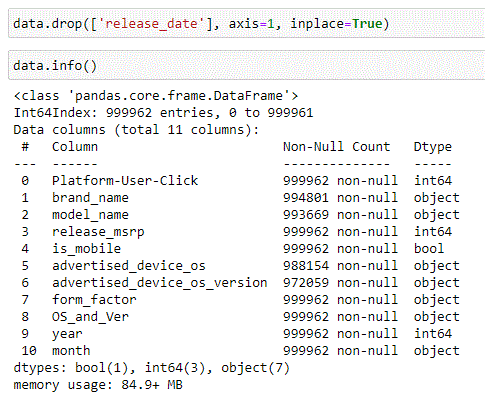Click the release_msrp column name
The height and width of the screenshot is (402, 485).
point(98,232)
